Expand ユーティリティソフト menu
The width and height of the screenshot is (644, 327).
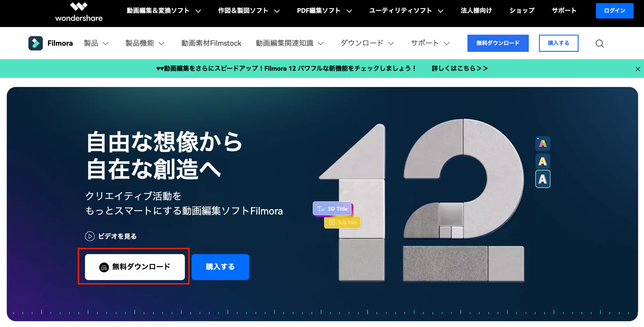(x=406, y=11)
